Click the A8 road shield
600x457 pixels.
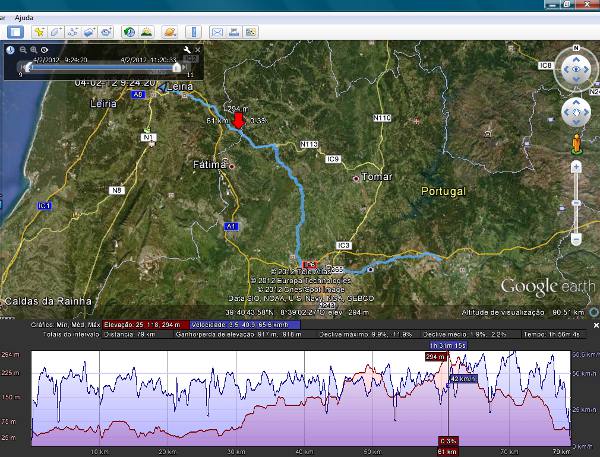[138, 94]
